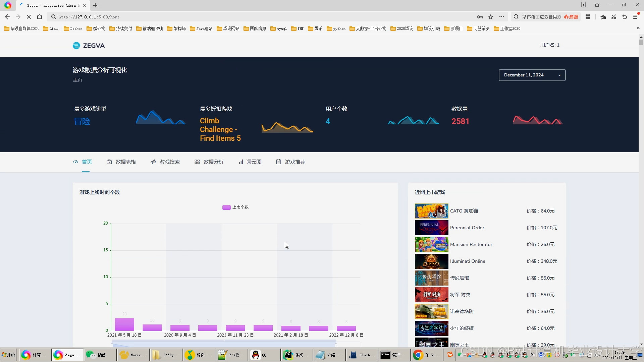
Task: Open the browser hamburger menu
Action: tap(635, 17)
